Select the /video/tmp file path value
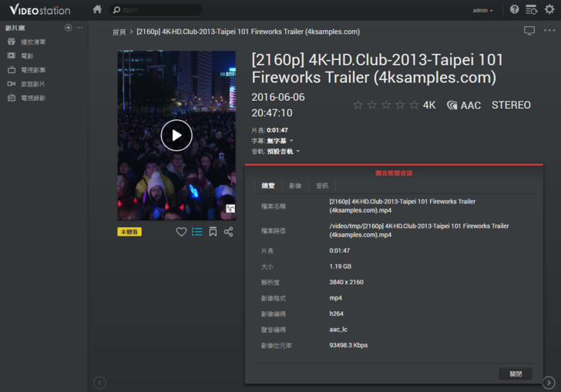This screenshot has height=392, width=561. (419, 230)
